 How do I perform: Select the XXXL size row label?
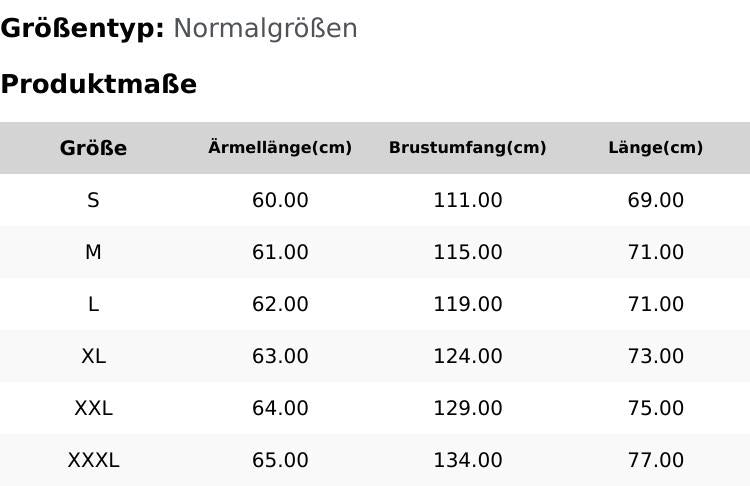point(93,460)
